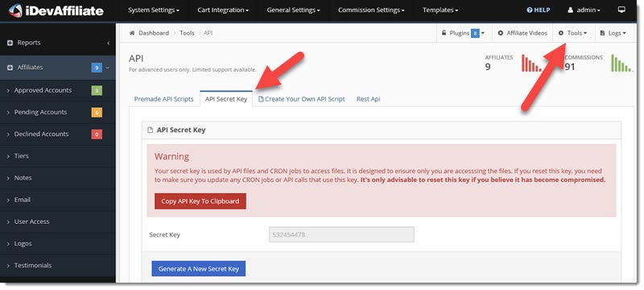Switch to Premade API Scripts tab
The image size is (644, 290).
(164, 99)
